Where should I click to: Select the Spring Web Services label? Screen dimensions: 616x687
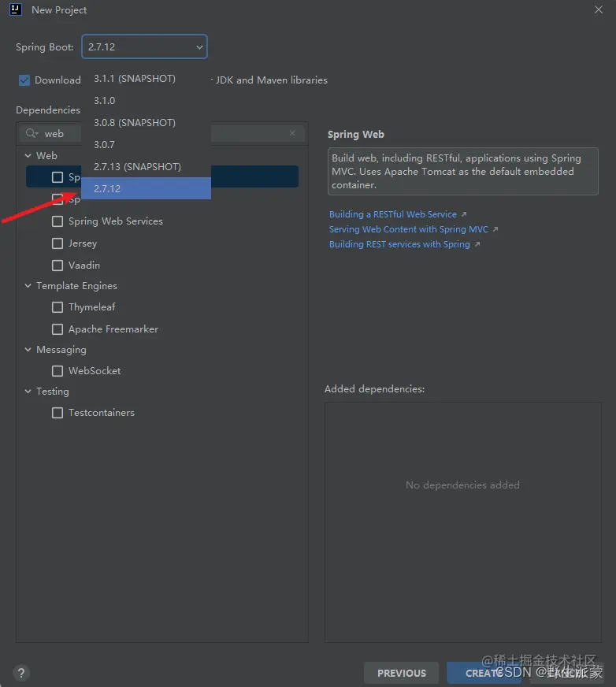click(x=116, y=221)
